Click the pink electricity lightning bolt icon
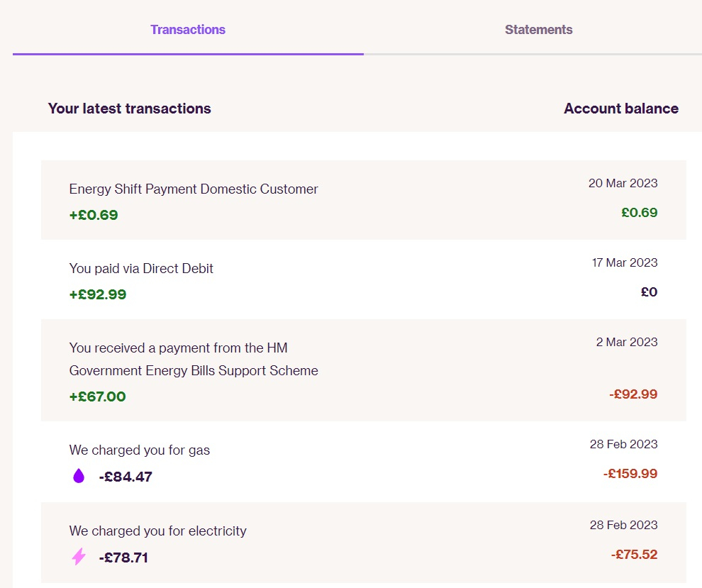702x588 pixels. 79,556
